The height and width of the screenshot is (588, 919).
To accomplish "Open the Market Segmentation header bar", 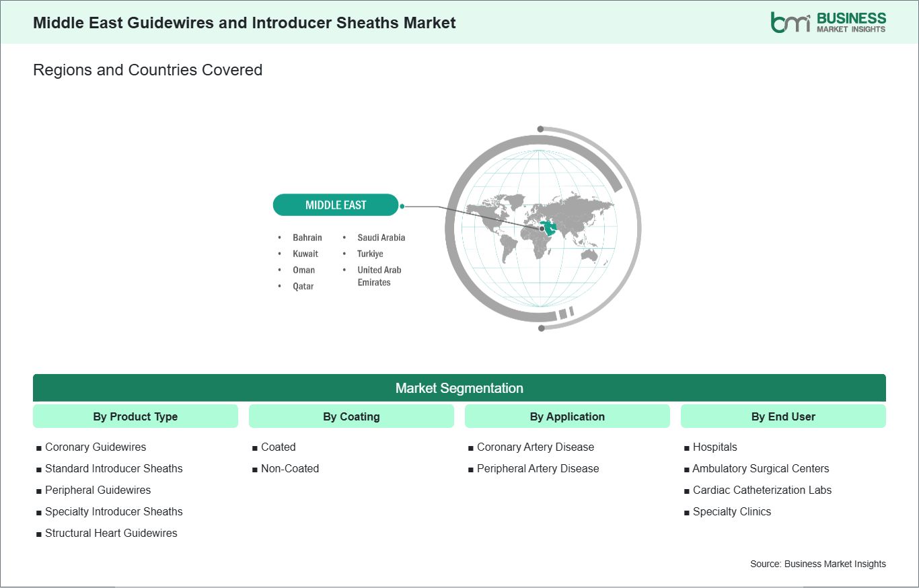I will (x=459, y=388).
